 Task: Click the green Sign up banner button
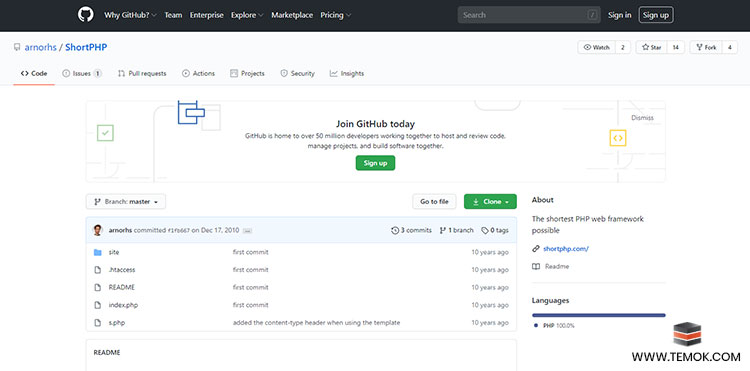point(375,163)
